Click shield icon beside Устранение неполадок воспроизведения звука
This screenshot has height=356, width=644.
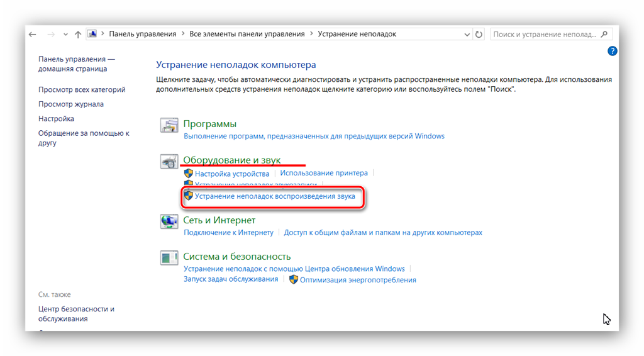(189, 196)
